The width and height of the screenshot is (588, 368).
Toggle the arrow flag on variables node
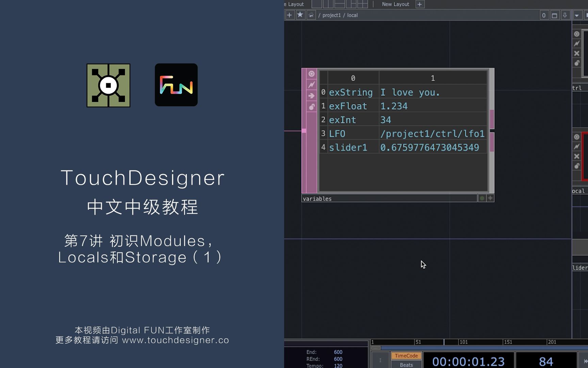(311, 96)
